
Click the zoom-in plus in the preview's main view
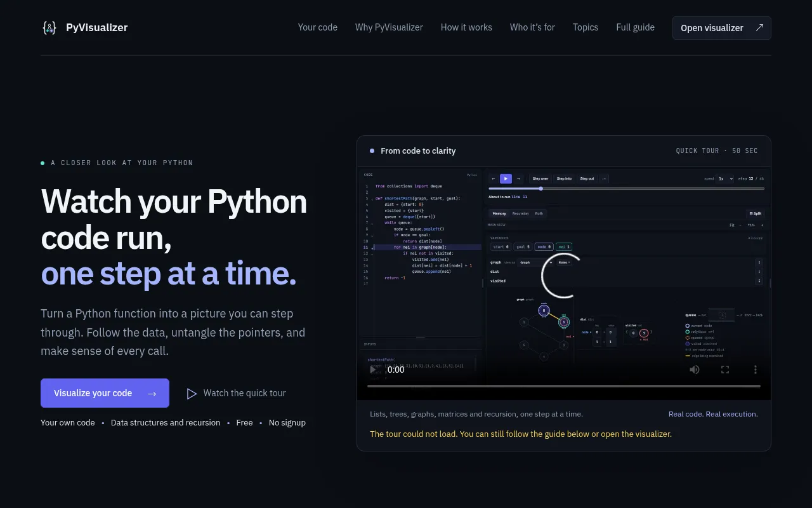point(762,225)
